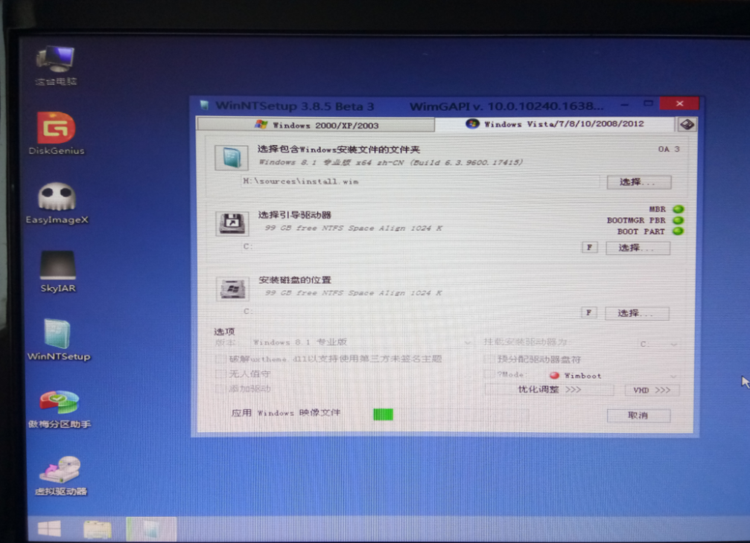Viewport: 750px width, 543px height.
Task: Click the 选择引导驱动器 heading
Action: (295, 215)
